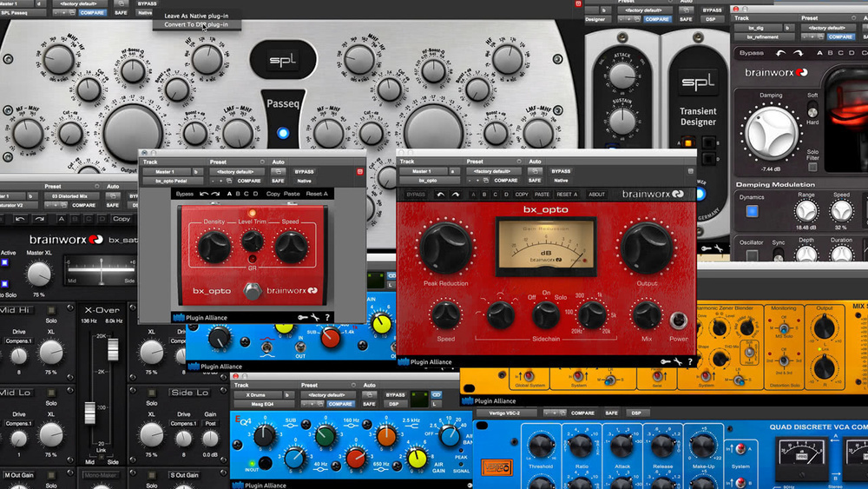Click Native button in bx_opto compressor header
The image size is (868, 489).
561,181
